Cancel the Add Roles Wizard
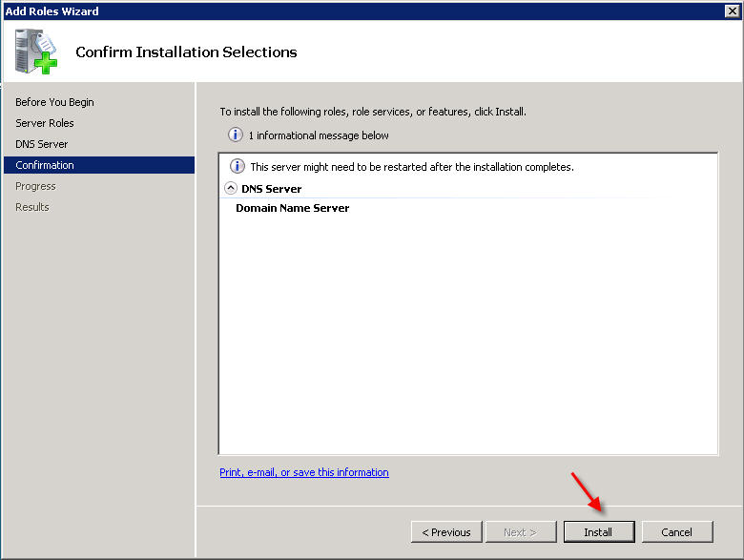 point(677,532)
